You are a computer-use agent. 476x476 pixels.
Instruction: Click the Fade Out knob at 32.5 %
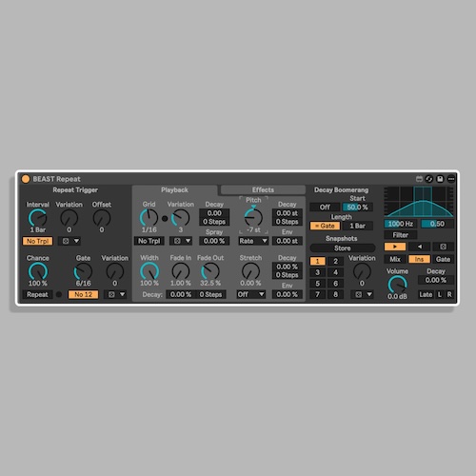[210, 271]
